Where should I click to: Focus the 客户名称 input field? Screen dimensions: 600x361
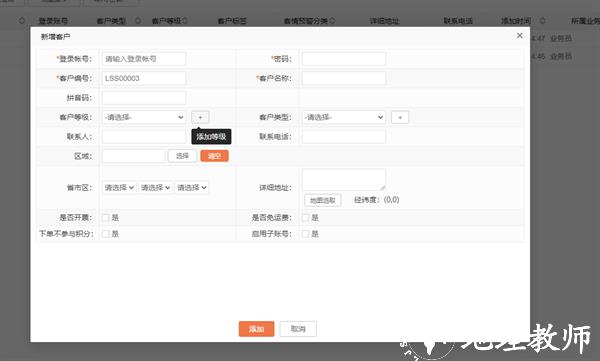click(x=344, y=78)
